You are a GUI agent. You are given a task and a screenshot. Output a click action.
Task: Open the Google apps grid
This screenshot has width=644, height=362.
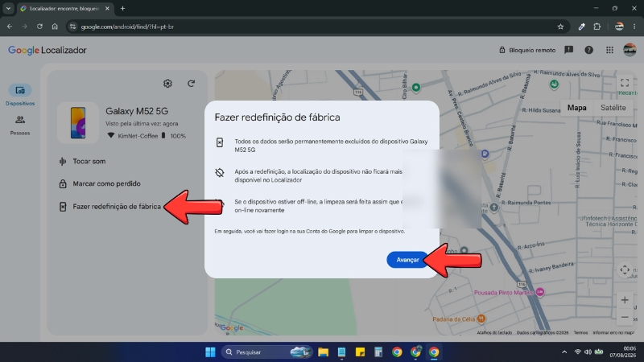tap(609, 50)
